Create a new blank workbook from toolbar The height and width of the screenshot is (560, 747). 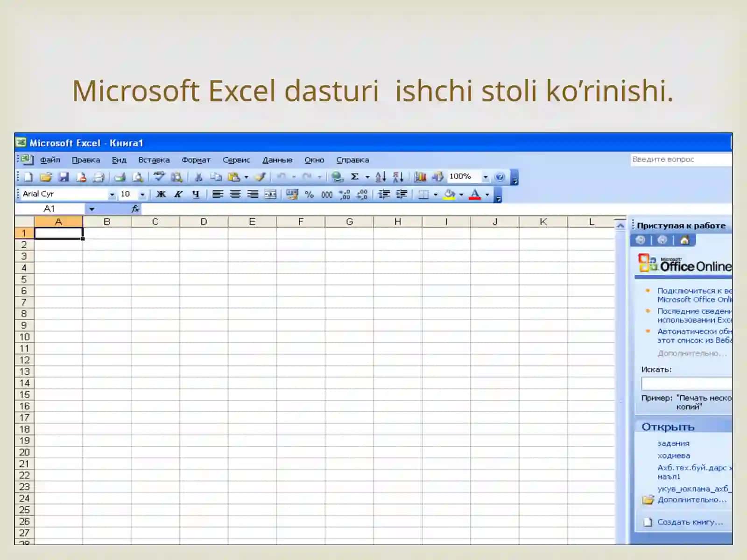click(x=28, y=177)
